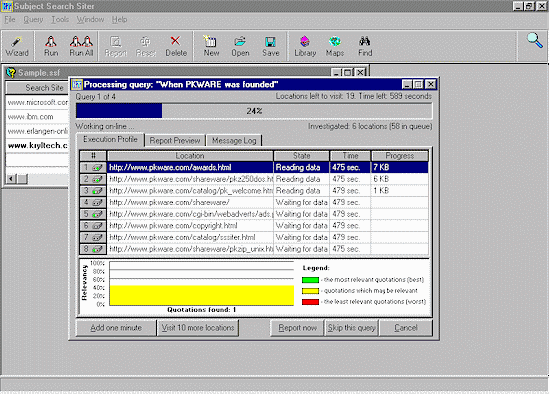Select www.ibm.com in the Search Site list
This screenshot has width=550, height=394.
click(37, 117)
